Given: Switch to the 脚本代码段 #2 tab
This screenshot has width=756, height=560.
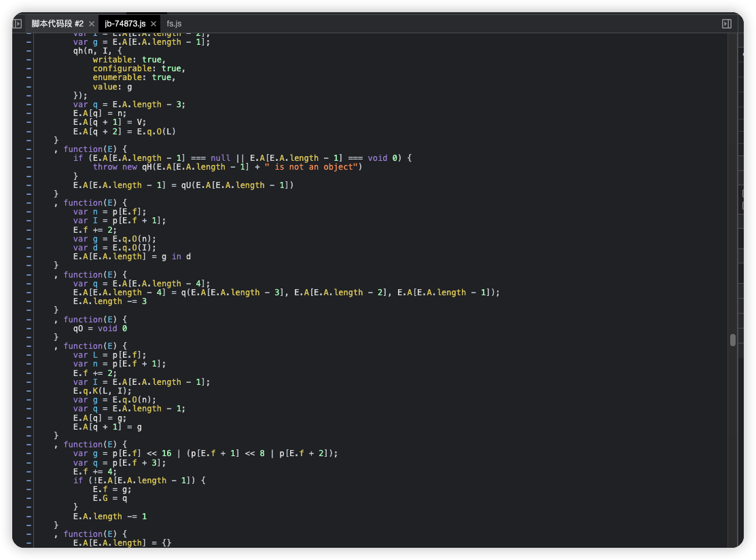Looking at the screenshot, I should [57, 24].
